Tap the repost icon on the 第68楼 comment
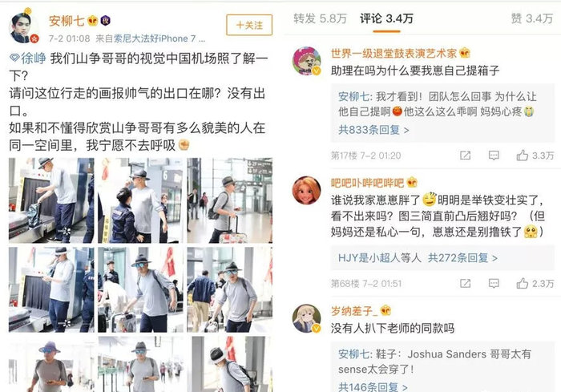 point(465,284)
